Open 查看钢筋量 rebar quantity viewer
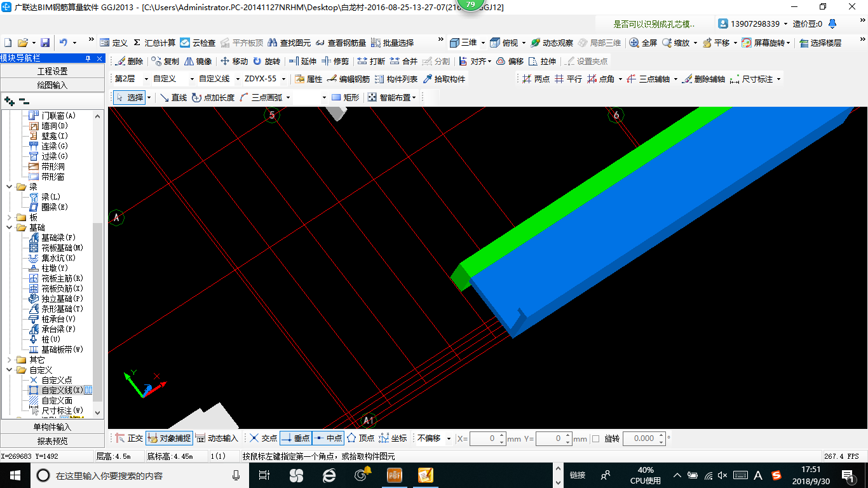Viewport: 868px width, 488px height. [x=341, y=43]
